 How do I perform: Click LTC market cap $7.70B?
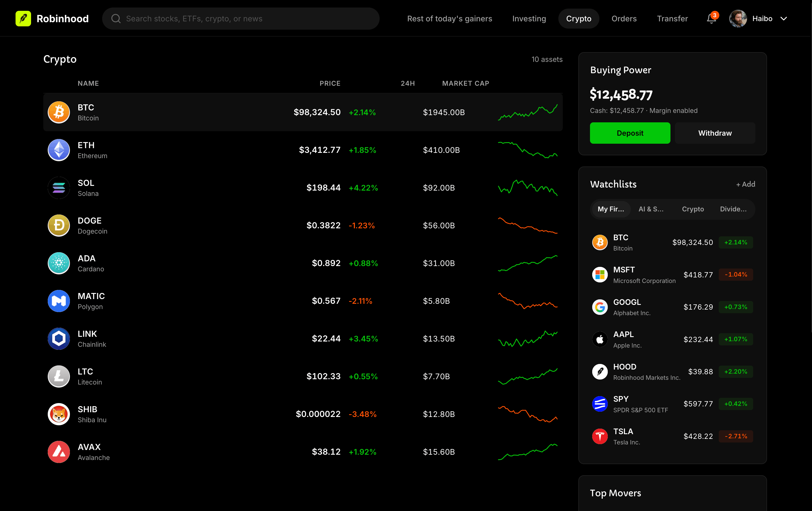coord(436,376)
